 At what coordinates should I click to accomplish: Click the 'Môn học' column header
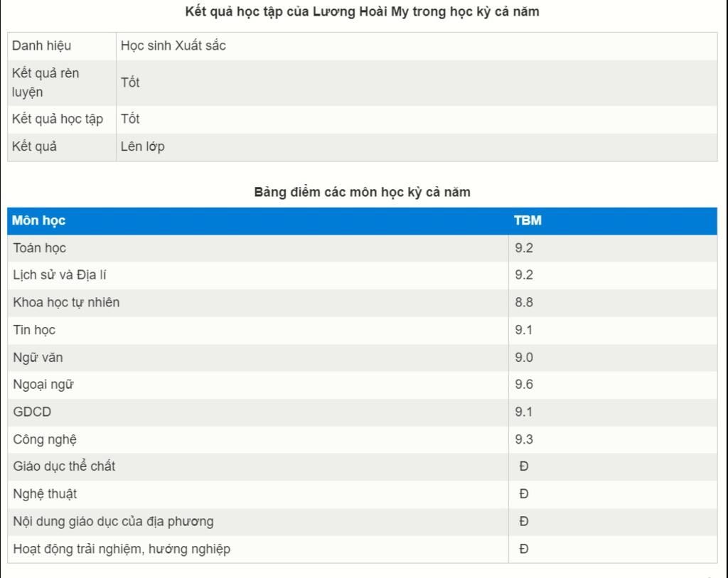click(x=39, y=220)
